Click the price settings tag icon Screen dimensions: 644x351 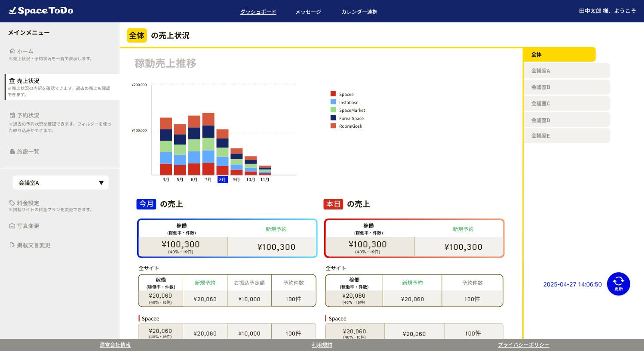click(x=12, y=203)
